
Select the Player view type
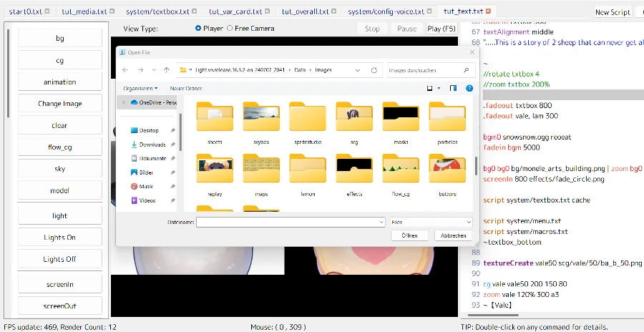pos(199,29)
